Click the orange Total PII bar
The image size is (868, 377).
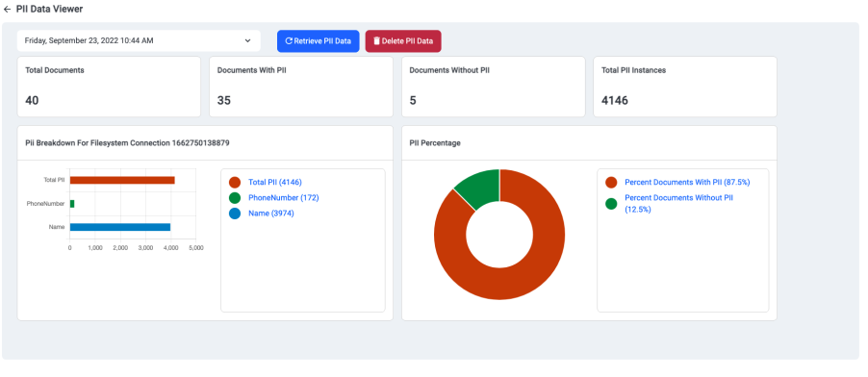[x=122, y=180]
